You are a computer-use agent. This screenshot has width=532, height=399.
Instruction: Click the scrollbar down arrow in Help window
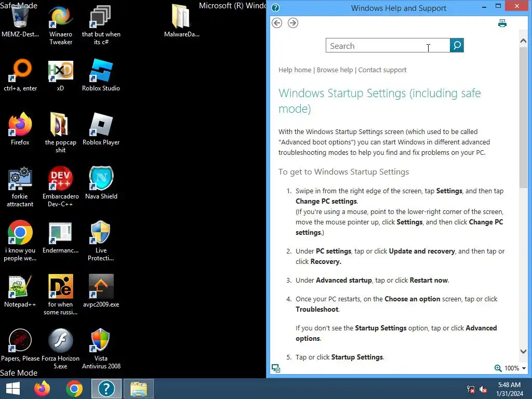click(x=523, y=351)
